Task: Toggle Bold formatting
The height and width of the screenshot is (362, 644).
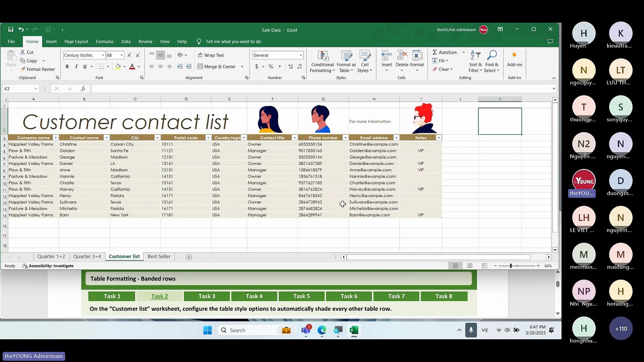Action: point(67,66)
